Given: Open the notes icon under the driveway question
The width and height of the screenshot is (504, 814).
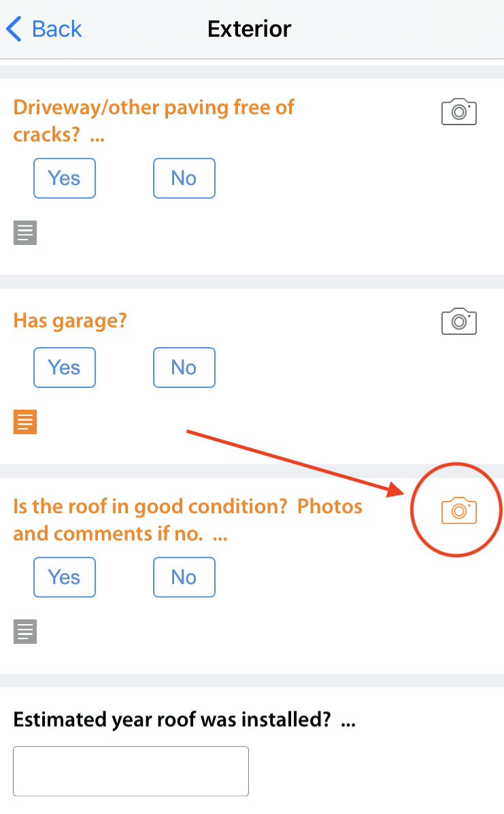Looking at the screenshot, I should point(25,233).
